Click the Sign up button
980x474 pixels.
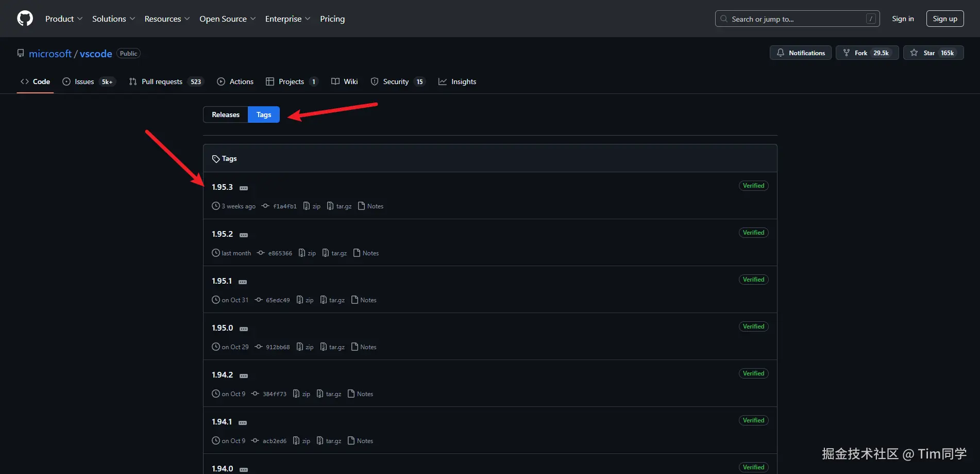[x=945, y=19]
